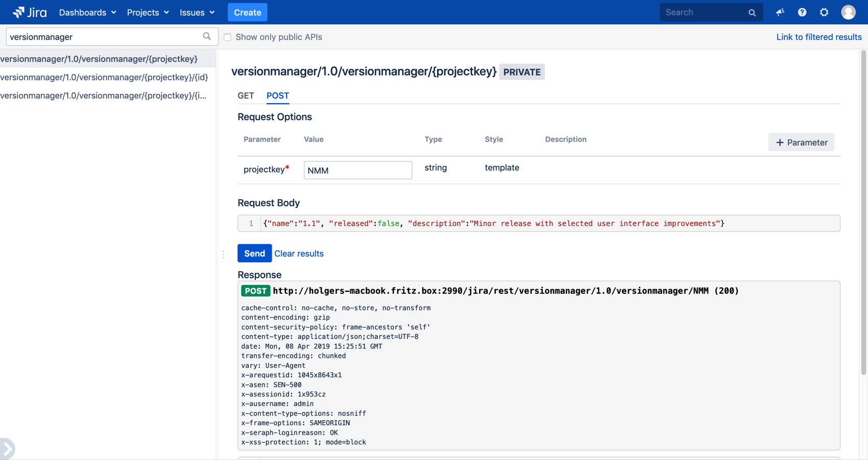Toggle Show only public APIs checkbox

(228, 37)
